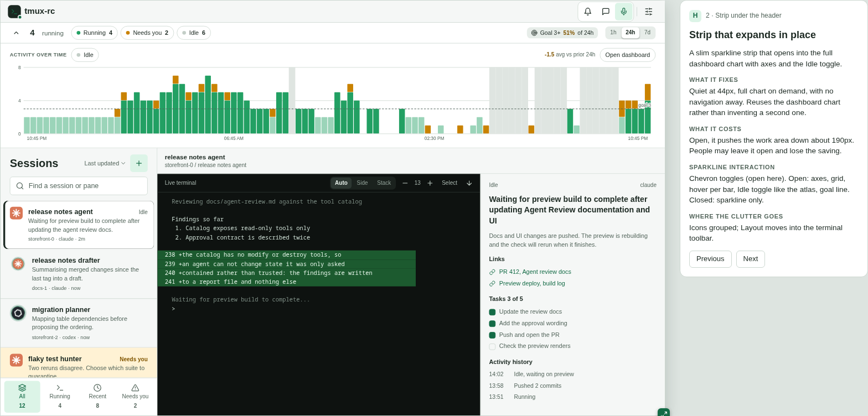Toggle the microphone icon
The image size is (868, 416).
click(x=624, y=11)
